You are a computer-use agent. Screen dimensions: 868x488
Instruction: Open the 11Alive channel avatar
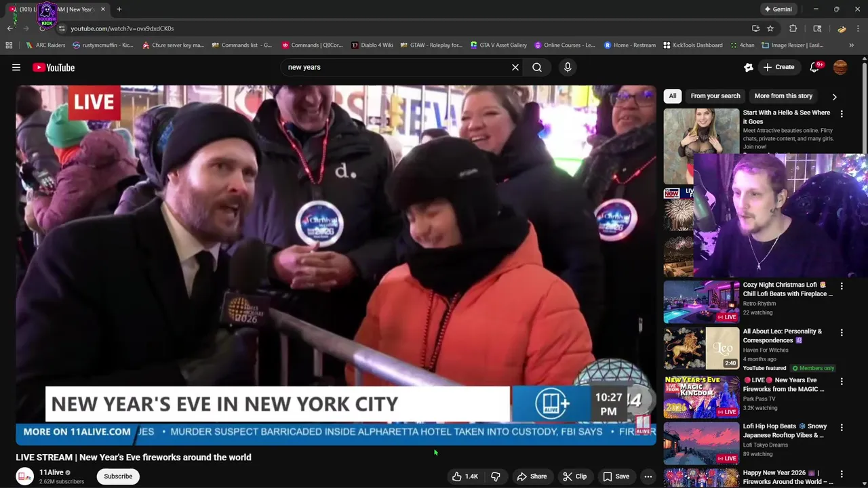[x=25, y=476]
